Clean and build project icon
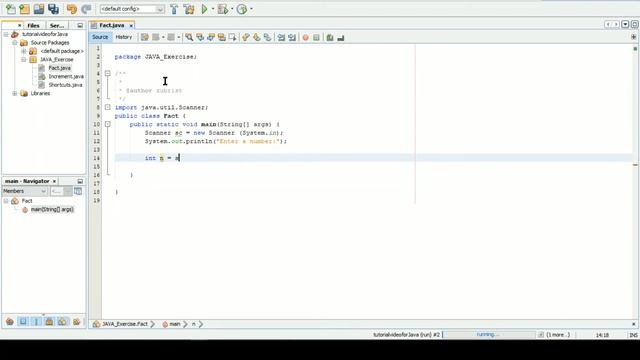640x360 pixels. pos(189,9)
